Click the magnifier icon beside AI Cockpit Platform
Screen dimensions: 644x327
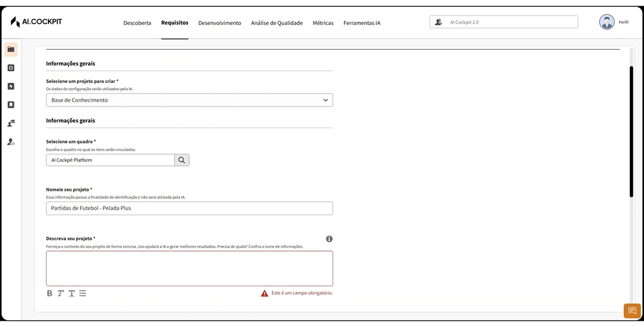click(182, 160)
